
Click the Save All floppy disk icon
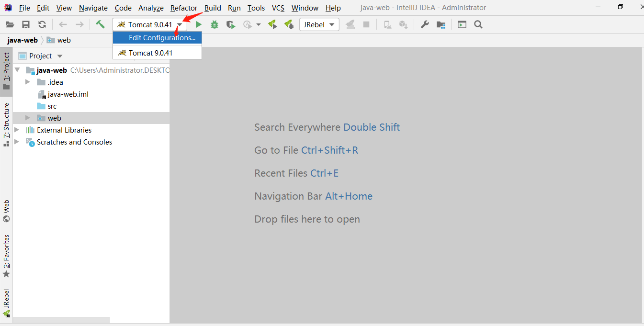click(26, 24)
